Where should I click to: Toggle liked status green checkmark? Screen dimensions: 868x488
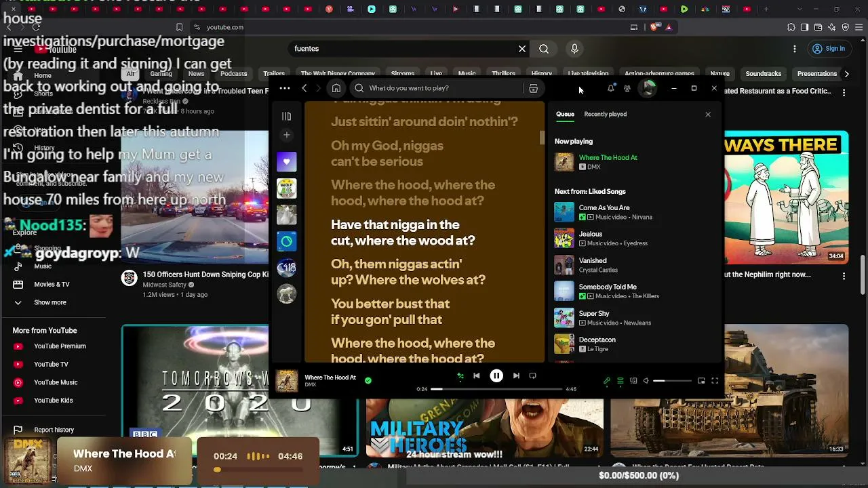pos(368,380)
